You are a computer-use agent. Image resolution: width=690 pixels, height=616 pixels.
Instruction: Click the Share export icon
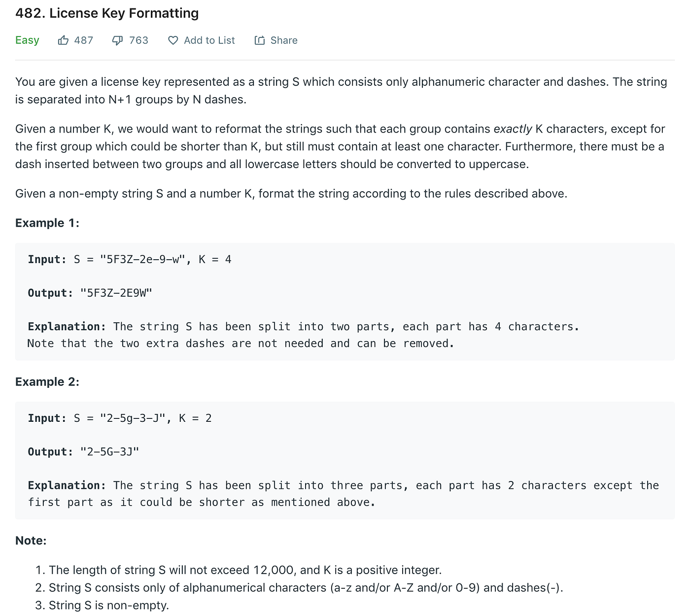(260, 40)
